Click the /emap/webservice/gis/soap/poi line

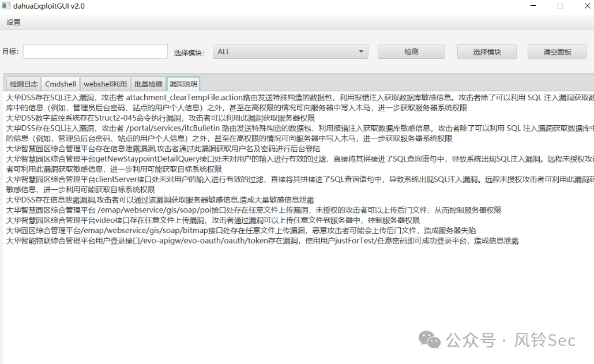254,210
